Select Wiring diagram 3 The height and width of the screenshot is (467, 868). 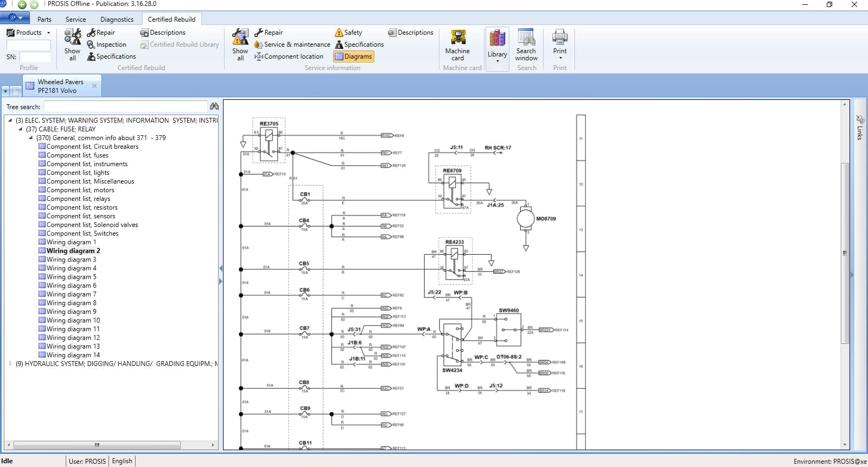71,260
